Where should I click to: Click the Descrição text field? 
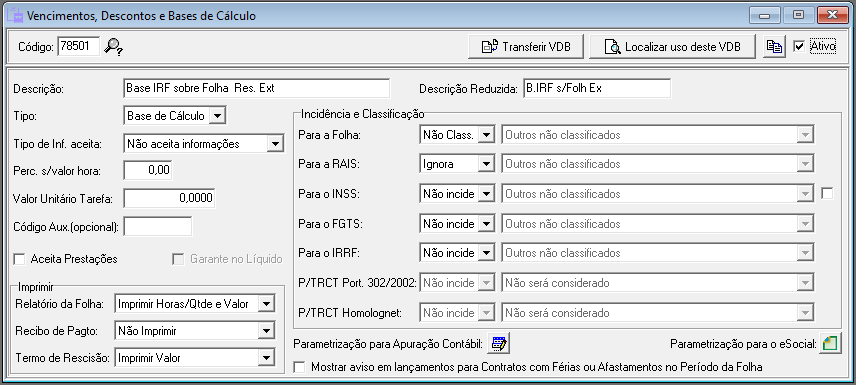[257, 88]
